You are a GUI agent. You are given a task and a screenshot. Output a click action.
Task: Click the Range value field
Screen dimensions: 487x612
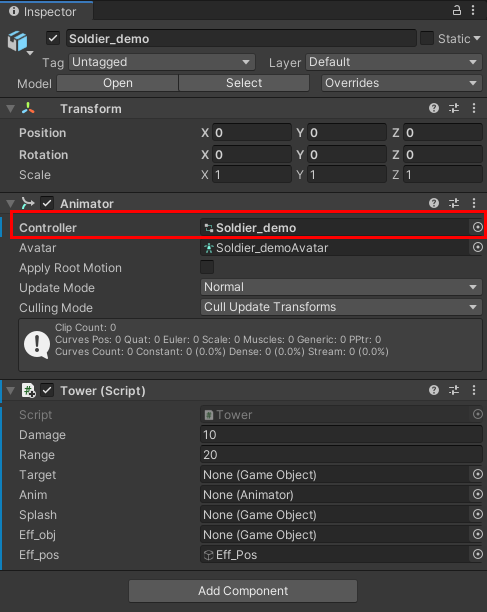pos(341,454)
